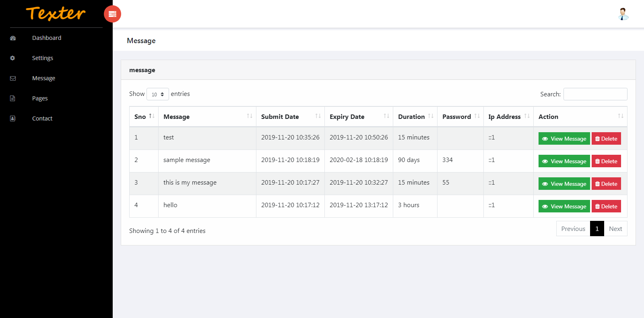Viewport: 644px width, 318px height.
Task: View Message for the 'test' row
Action: pyautogui.click(x=564, y=139)
